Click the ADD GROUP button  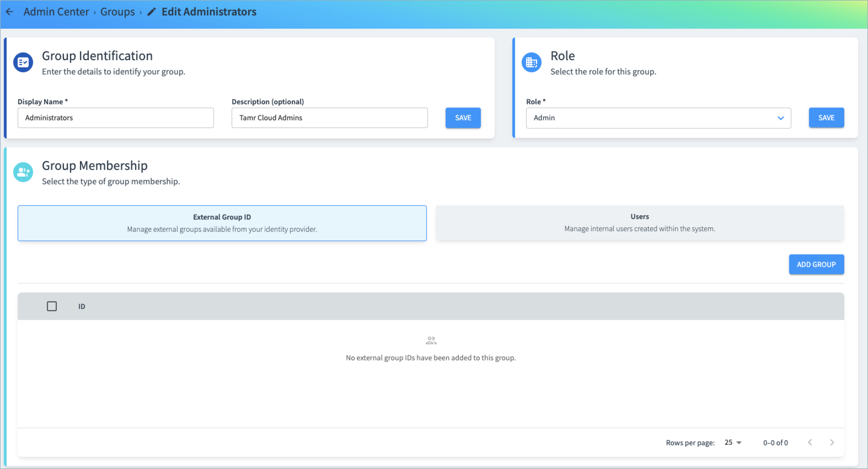click(816, 264)
